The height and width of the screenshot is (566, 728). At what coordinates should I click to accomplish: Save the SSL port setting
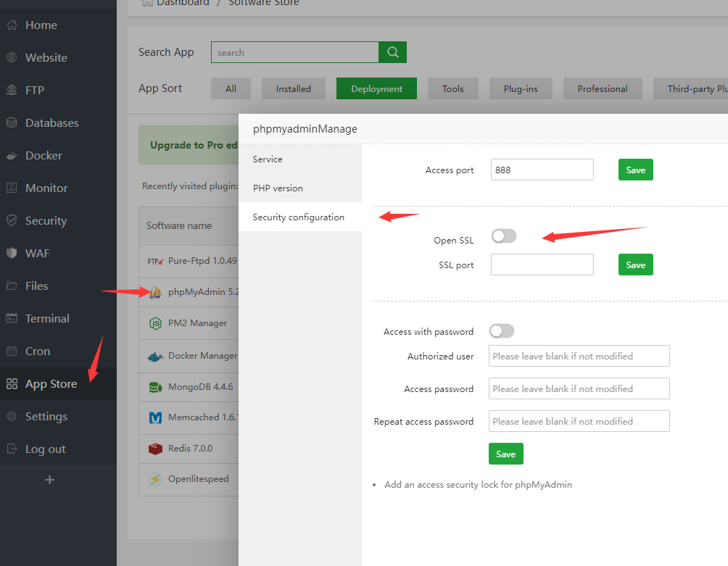636,265
